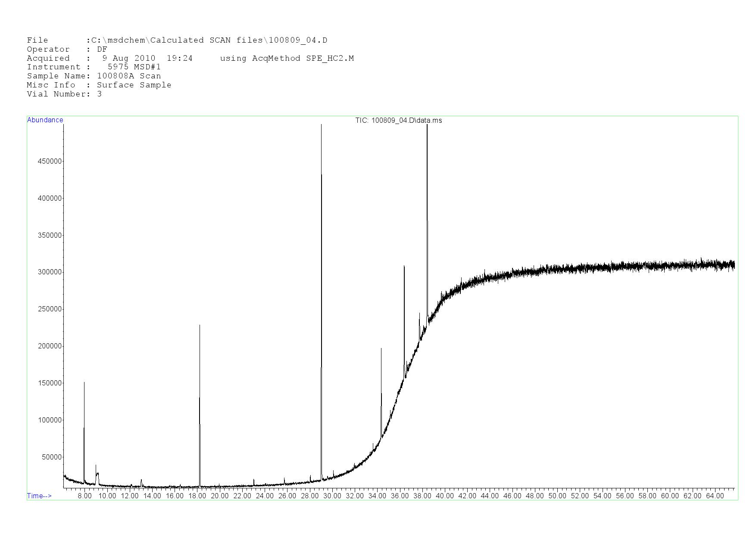This screenshot has height=534, width=756.
Task: Click the 300000 abundance tick label
Action: [50, 272]
